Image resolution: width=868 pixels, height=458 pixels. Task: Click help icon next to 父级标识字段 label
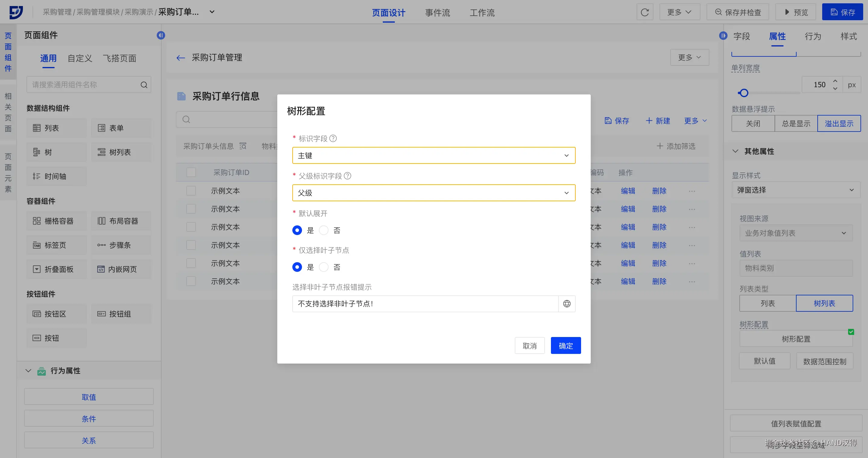(x=348, y=176)
